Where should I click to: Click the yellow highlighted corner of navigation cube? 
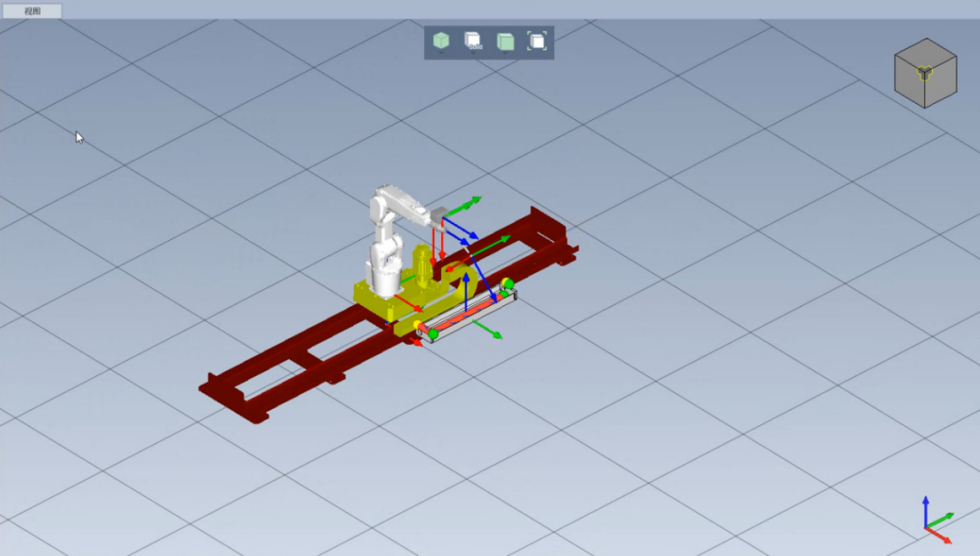coord(924,72)
